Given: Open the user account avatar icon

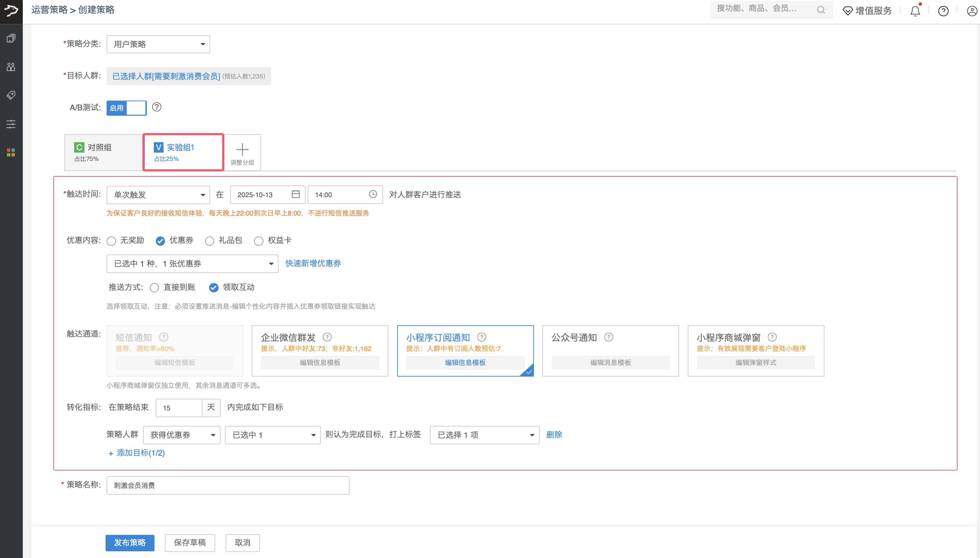Looking at the screenshot, I should (x=972, y=11).
